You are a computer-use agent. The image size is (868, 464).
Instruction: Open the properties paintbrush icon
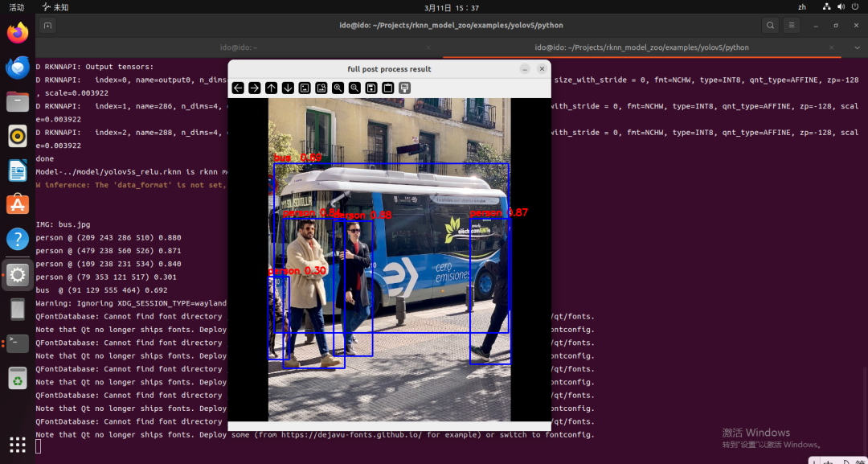(404, 88)
